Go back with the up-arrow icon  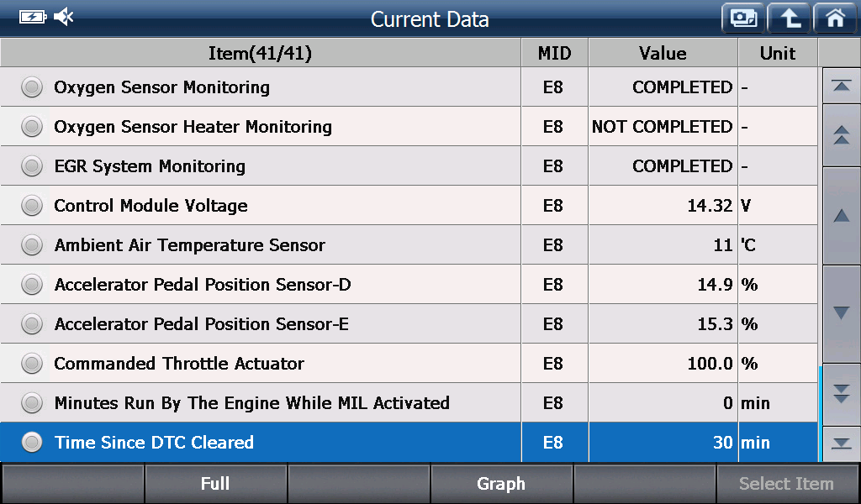[x=789, y=18]
